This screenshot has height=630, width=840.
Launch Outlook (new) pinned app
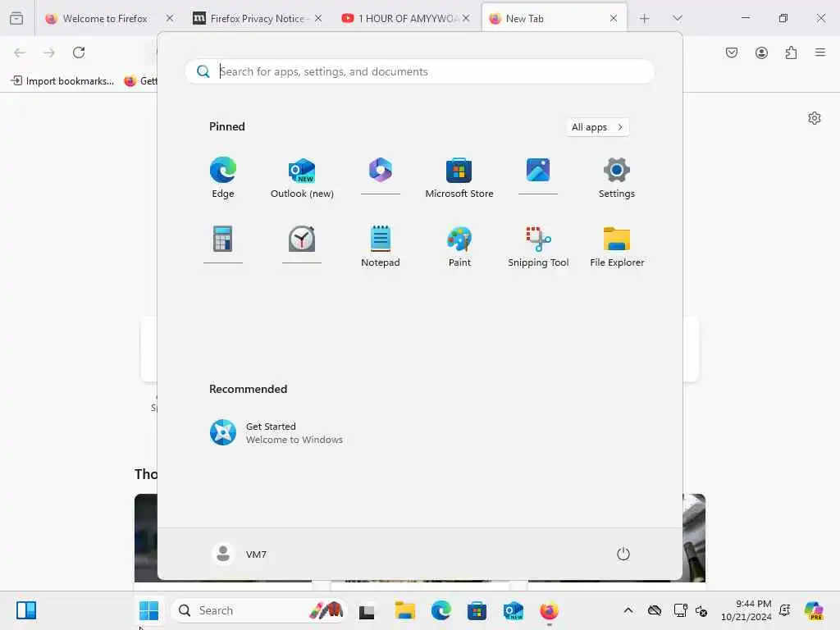pos(302,177)
